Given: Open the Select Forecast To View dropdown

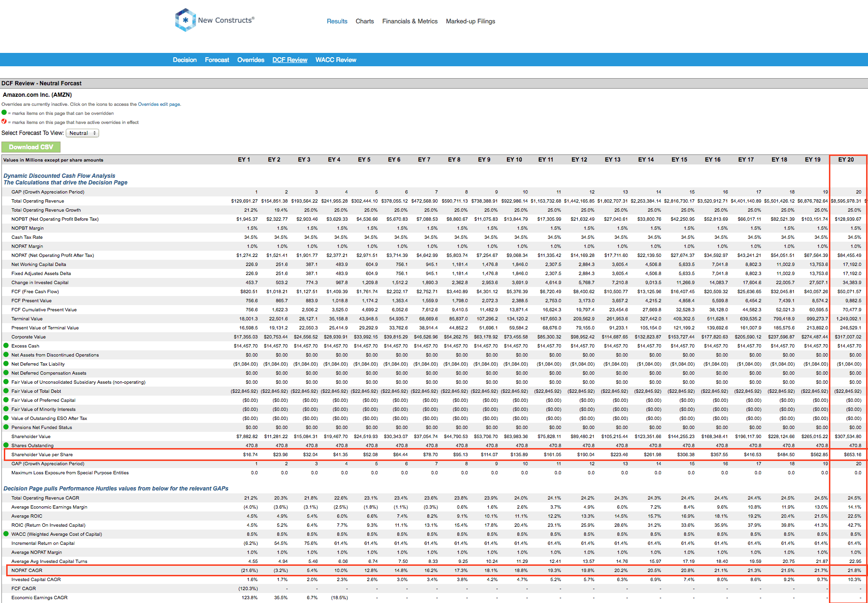Looking at the screenshot, I should click(82, 133).
